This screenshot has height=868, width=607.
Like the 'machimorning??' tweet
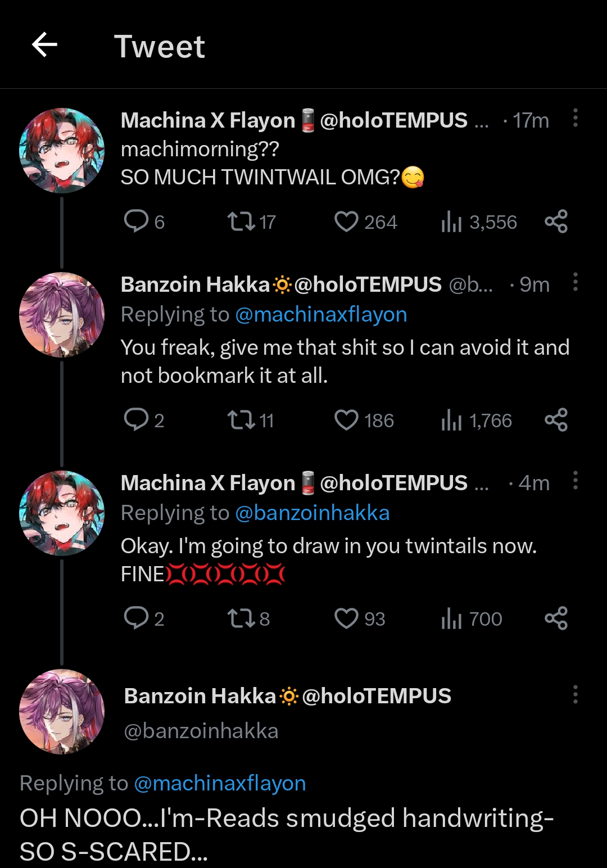pos(346,222)
